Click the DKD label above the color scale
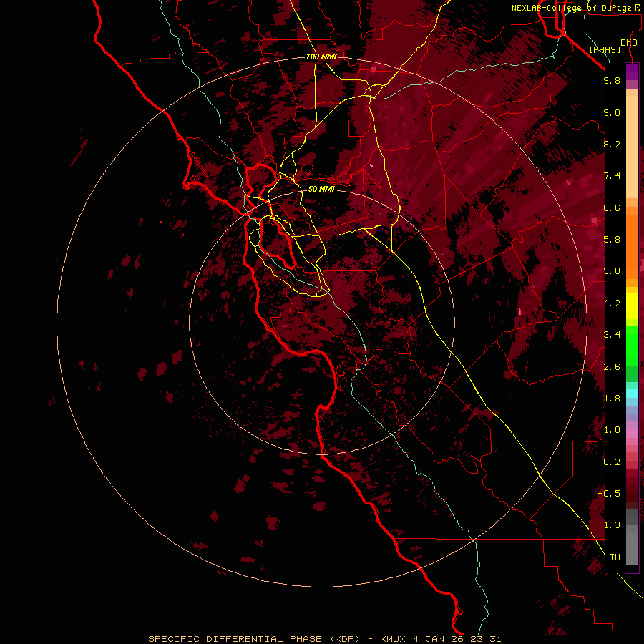Image resolution: width=644 pixels, height=644 pixels. pyautogui.click(x=629, y=43)
